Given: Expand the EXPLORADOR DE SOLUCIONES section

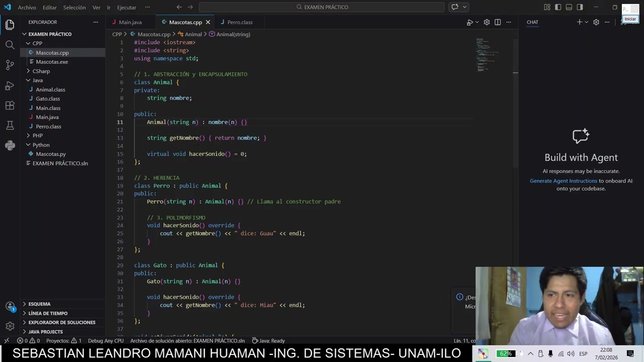Looking at the screenshot, I should click(63, 322).
